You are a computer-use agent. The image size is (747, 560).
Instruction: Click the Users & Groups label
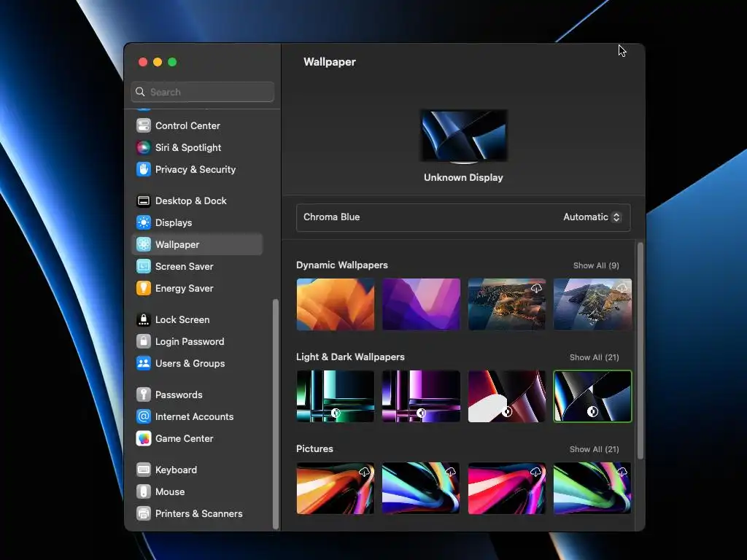pyautogui.click(x=190, y=364)
